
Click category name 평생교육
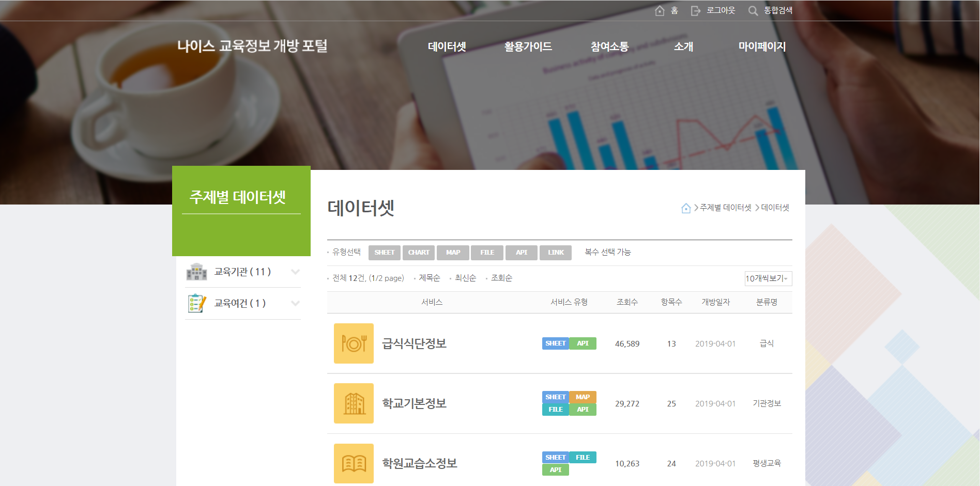coord(767,463)
